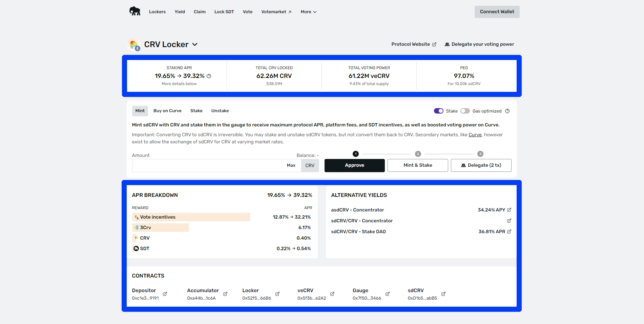644x324 pixels.
Task: Open the Lockers menu item
Action: click(x=157, y=12)
